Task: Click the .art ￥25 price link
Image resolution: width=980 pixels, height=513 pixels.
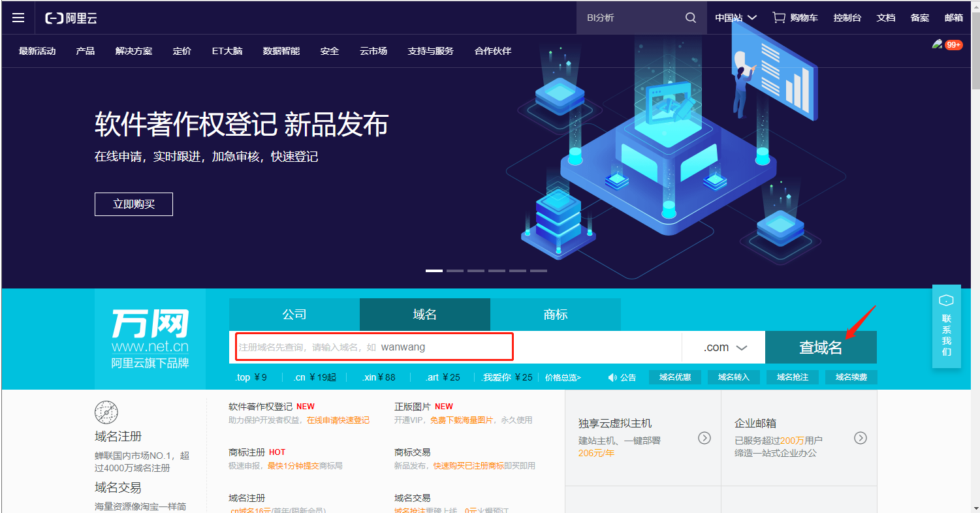Action: pos(443,377)
